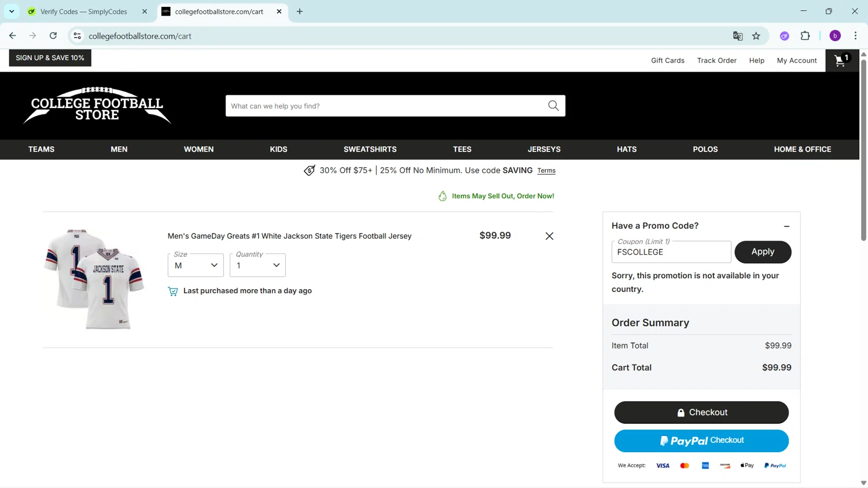
Task: View promotion Terms link
Action: (546, 171)
